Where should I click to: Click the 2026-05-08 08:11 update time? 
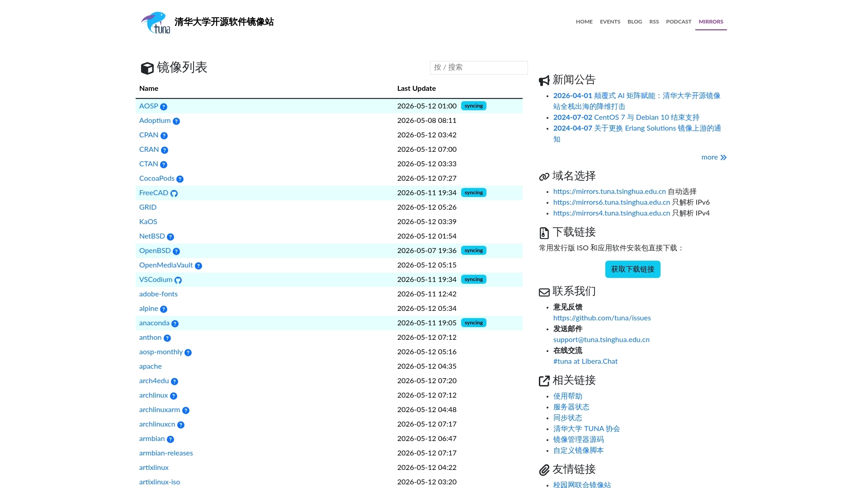[x=427, y=121]
